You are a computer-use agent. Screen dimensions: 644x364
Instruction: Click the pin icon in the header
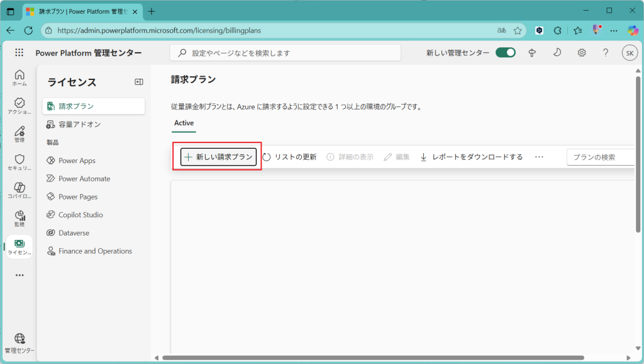[532, 53]
